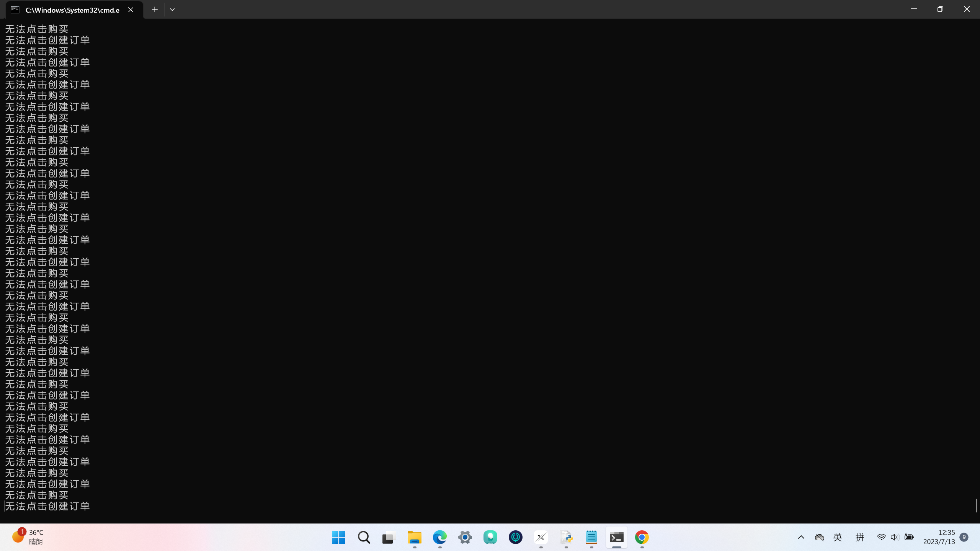Open the Notepad app from the taskbar
The image size is (980, 551).
click(x=591, y=537)
